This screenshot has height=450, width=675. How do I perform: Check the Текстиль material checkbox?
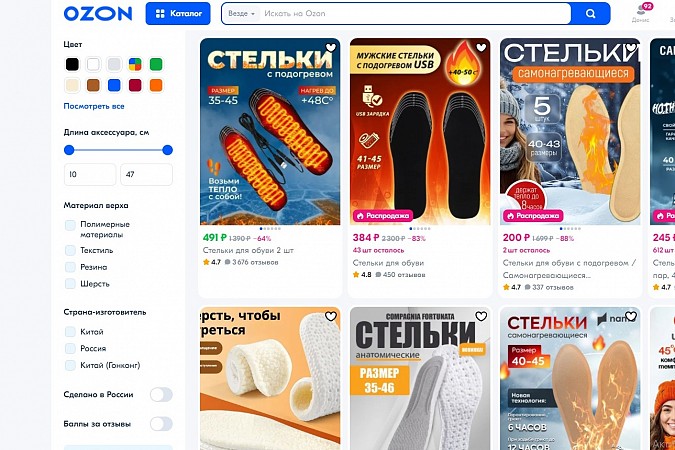point(70,250)
